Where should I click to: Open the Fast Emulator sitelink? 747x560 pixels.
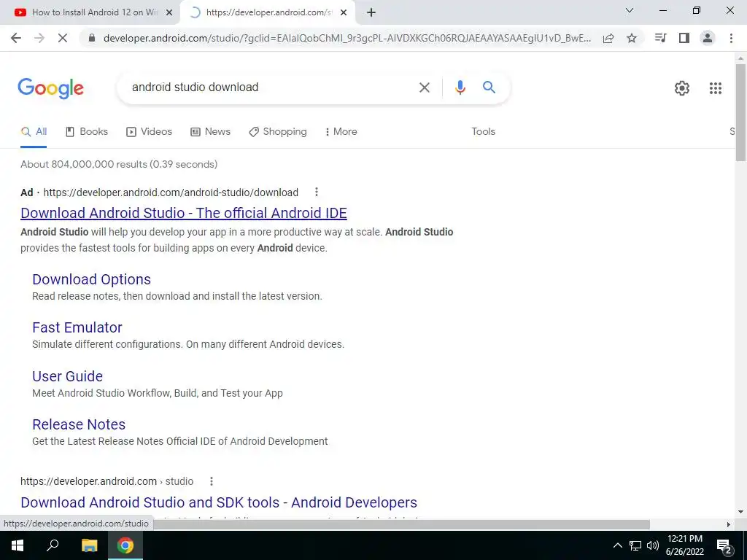[x=77, y=327]
